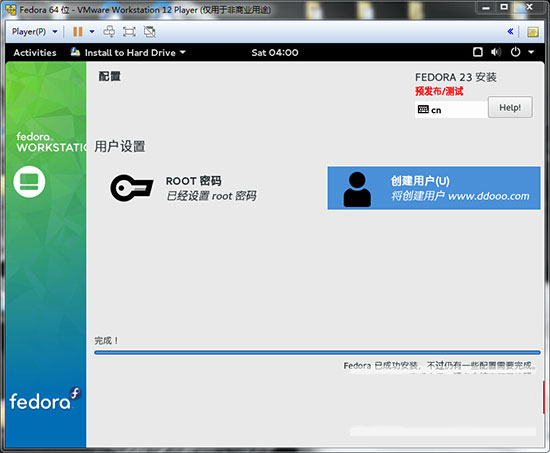Pause the virtual machine
Screen dimensions: 550x453
78,32
